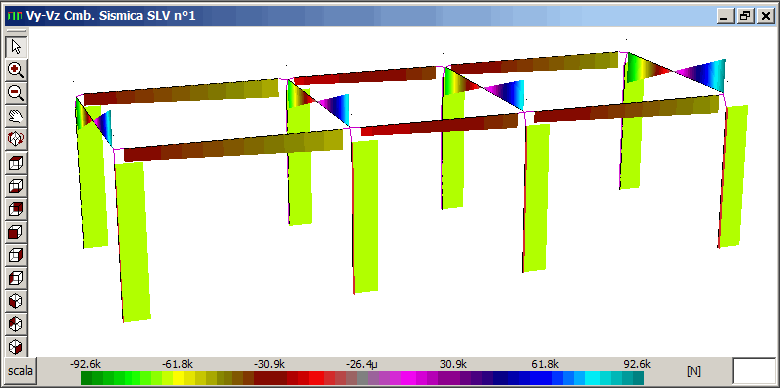Image resolution: width=780 pixels, height=388 pixels.
Task: Click the magenta legend swatch under 30.9k
Action: 454,378
